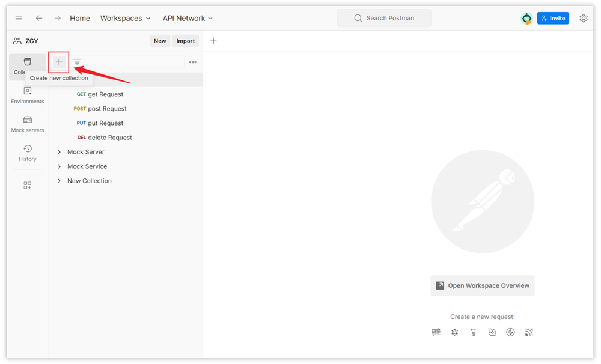Create a new gRPC request
The width and height of the screenshot is (601, 364).
(x=474, y=332)
